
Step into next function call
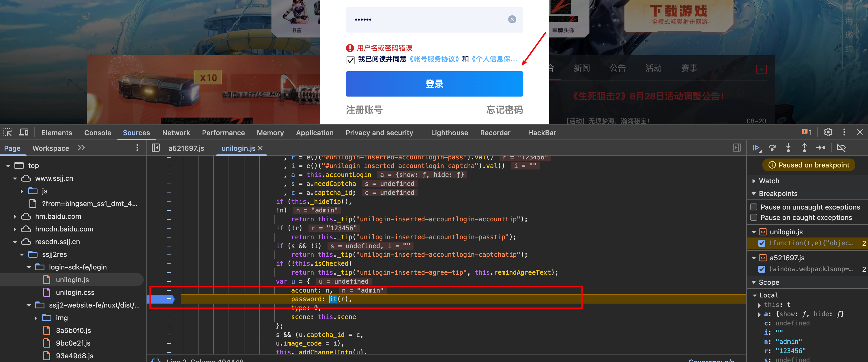tap(788, 148)
